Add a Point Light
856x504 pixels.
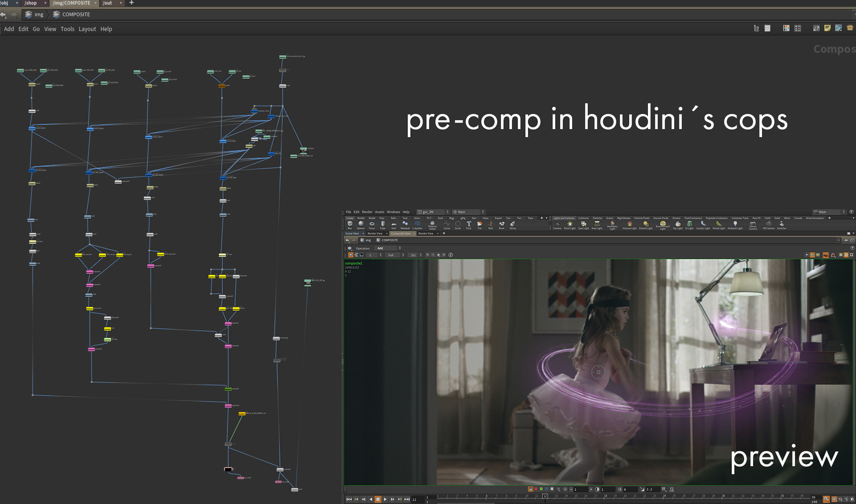570,225
